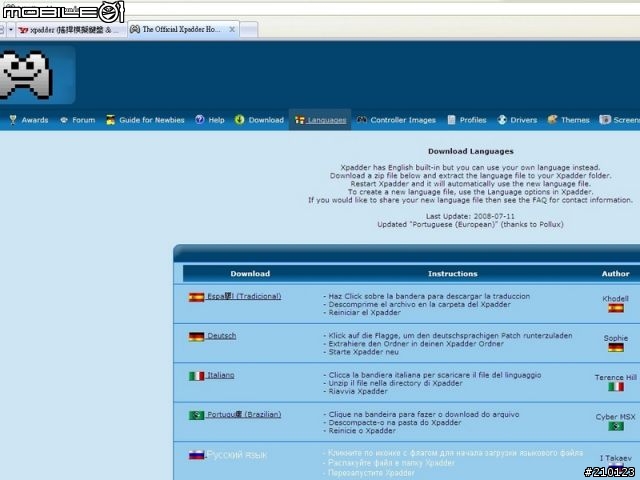Download the Italiano language file
This screenshot has width=640, height=480.
(220, 375)
